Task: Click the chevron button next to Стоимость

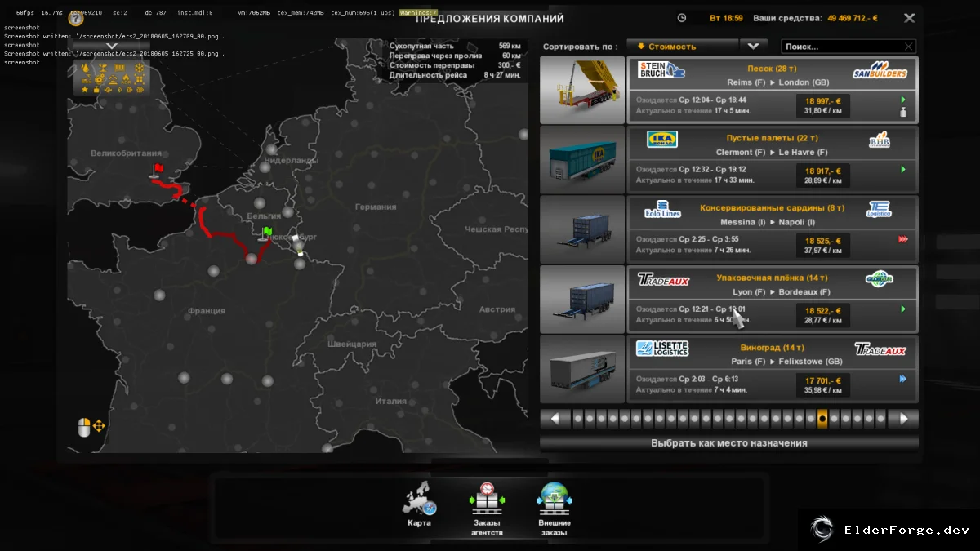Action: (x=752, y=47)
